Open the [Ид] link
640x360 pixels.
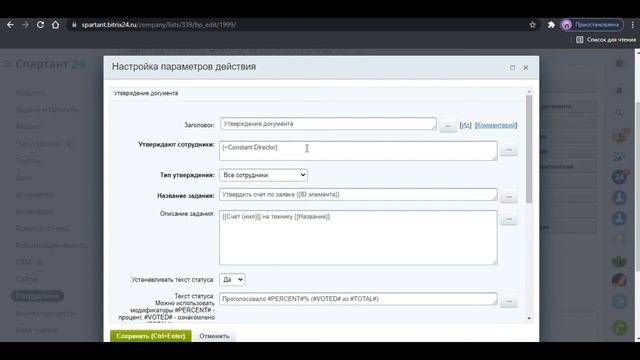point(465,125)
